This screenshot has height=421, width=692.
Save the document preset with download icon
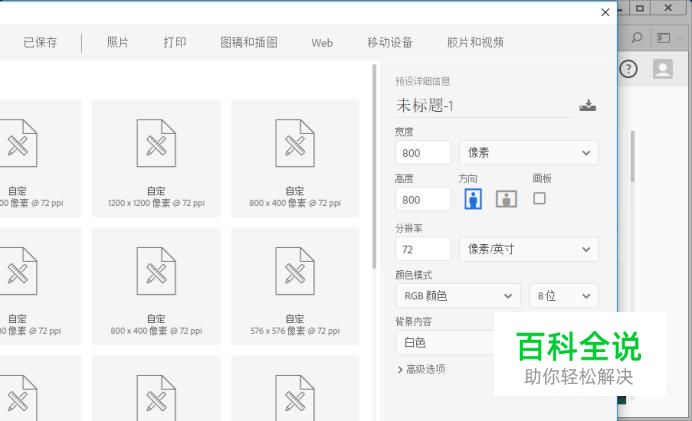coord(587,105)
